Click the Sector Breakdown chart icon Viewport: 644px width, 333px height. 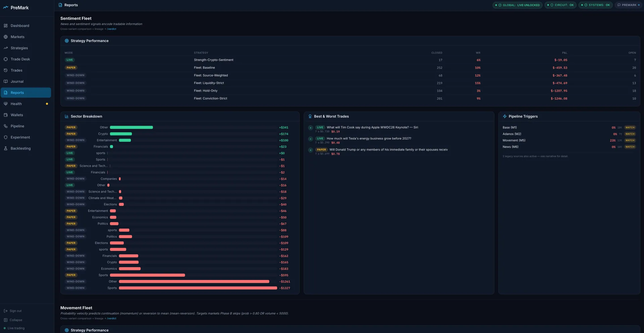click(x=66, y=116)
